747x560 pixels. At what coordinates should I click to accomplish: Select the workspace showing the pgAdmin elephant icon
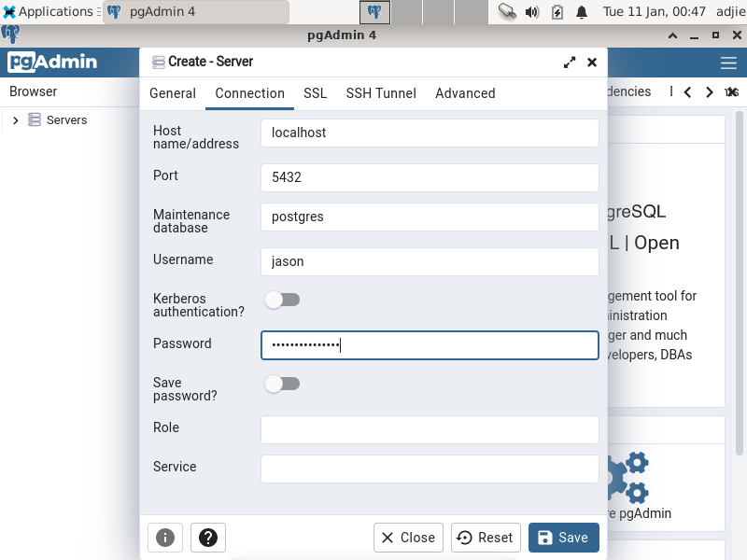point(375,11)
